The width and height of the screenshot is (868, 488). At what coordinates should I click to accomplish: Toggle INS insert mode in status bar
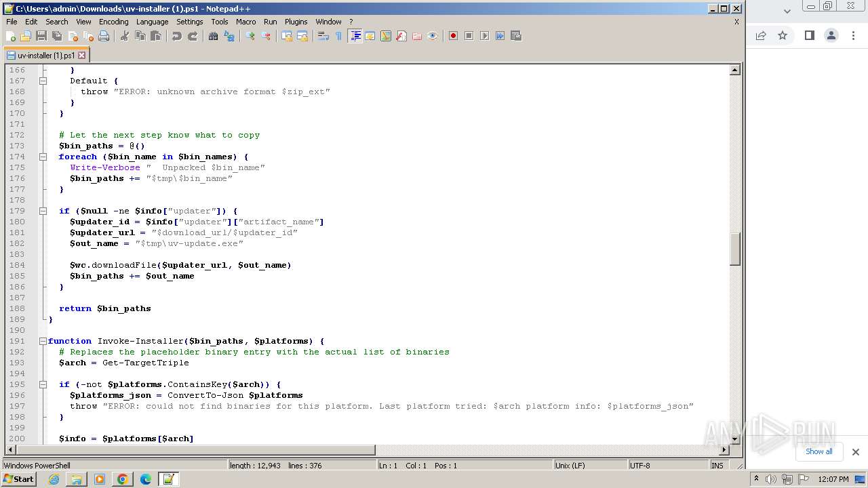tap(717, 466)
